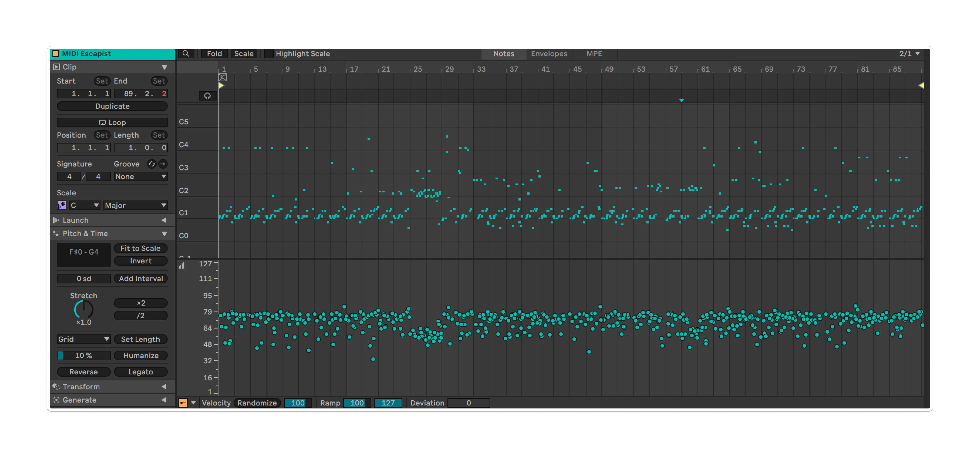Click the Ramp start value 100
This screenshot has height=459, width=980.
(x=357, y=403)
